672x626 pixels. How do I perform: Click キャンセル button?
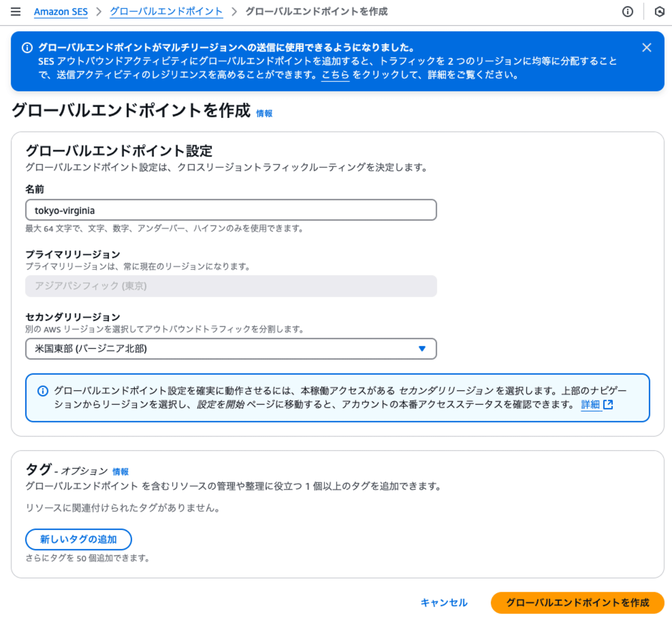[x=444, y=603]
